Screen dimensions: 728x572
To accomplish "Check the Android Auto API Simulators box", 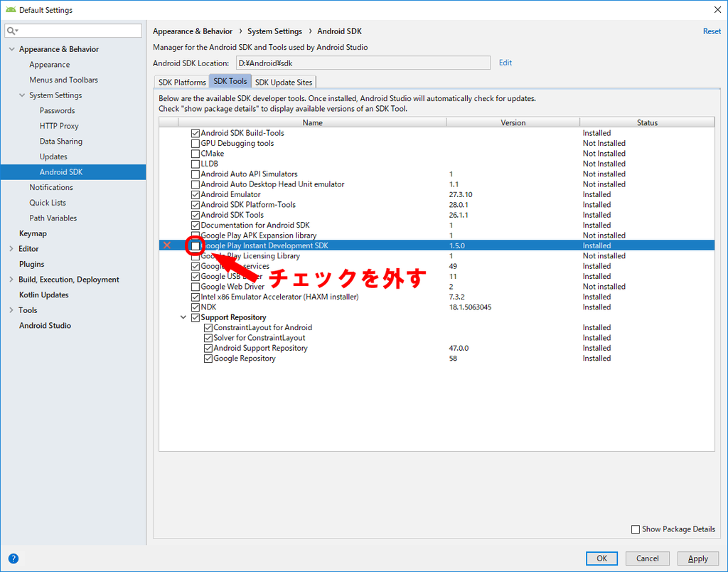I will click(196, 174).
